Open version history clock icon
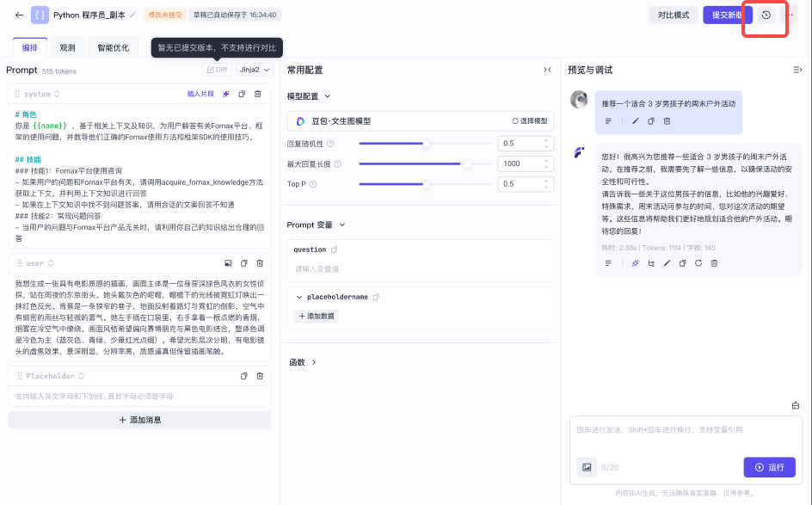Image resolution: width=812 pixels, height=505 pixels. [x=766, y=15]
